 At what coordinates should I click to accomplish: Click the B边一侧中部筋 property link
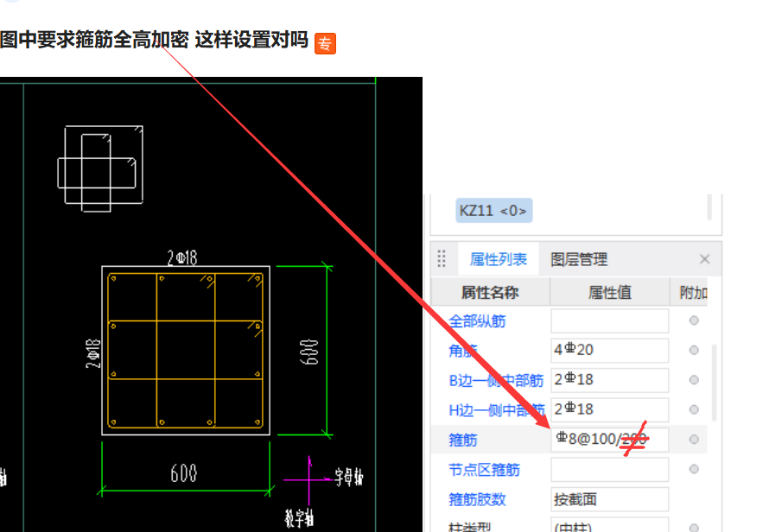(x=496, y=380)
